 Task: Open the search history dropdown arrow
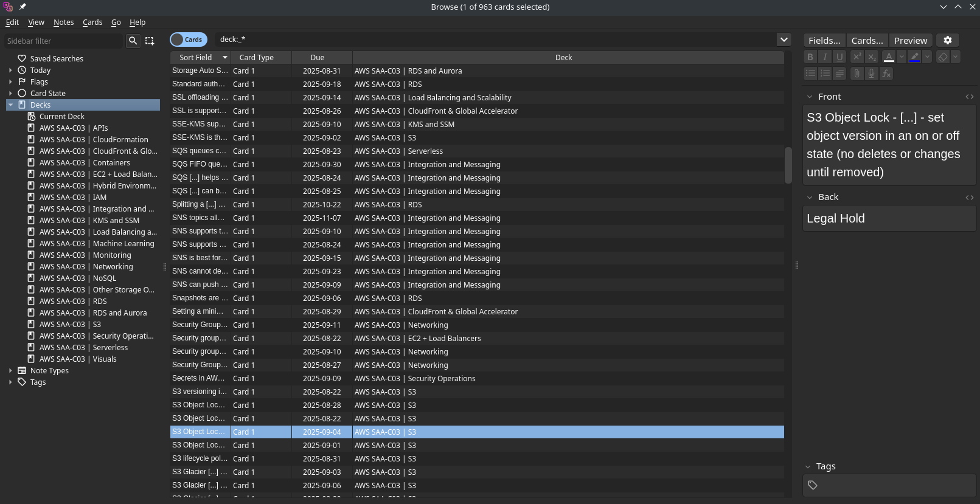click(x=784, y=40)
